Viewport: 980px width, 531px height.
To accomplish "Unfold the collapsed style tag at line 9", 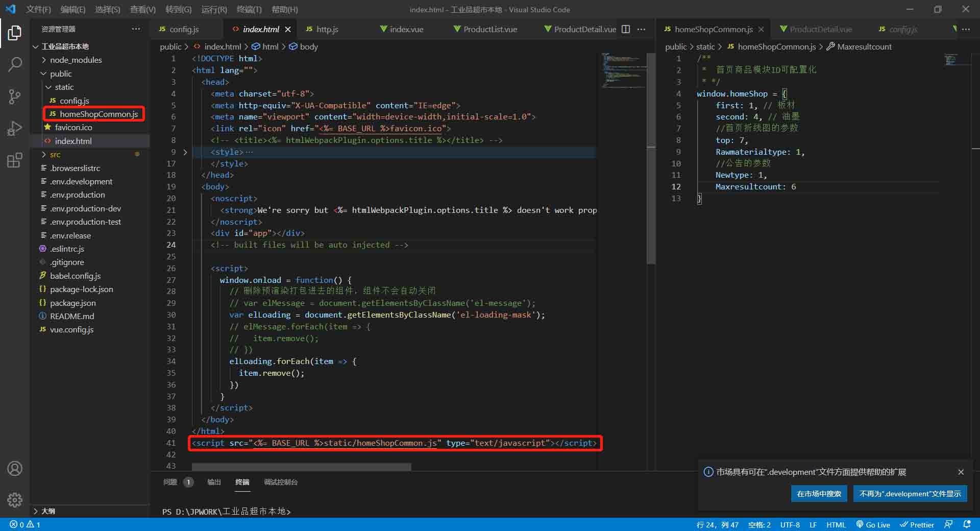I will click(185, 152).
